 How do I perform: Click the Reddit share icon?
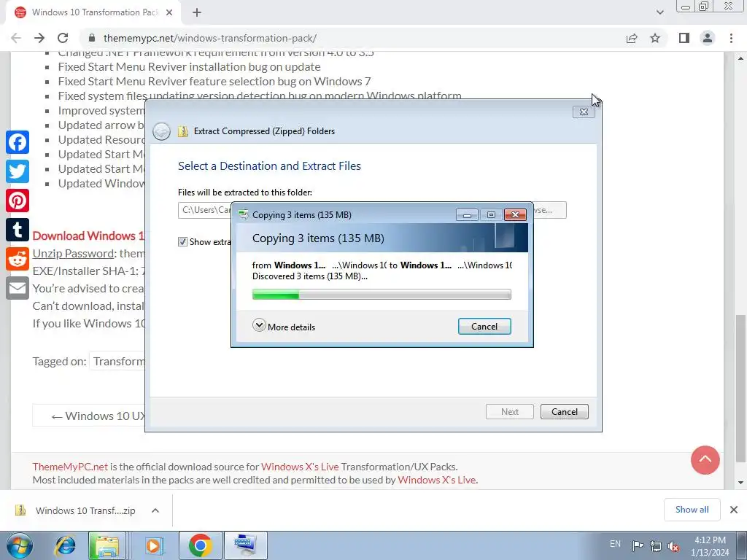(18, 259)
